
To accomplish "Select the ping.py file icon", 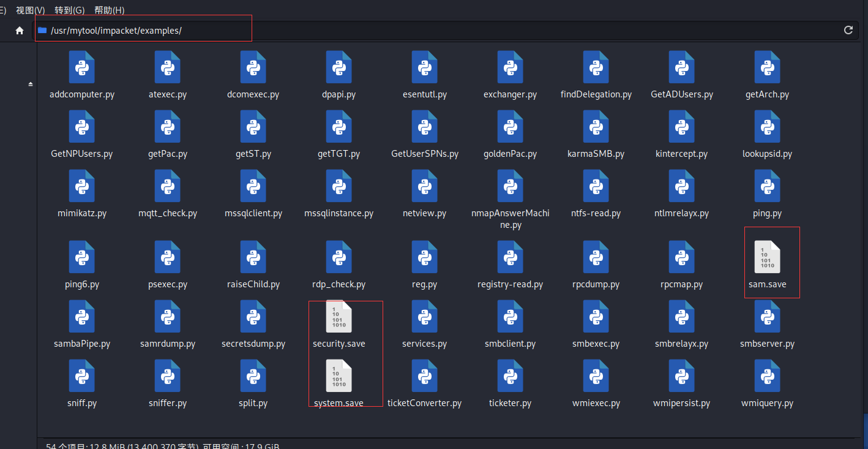I will click(x=768, y=186).
